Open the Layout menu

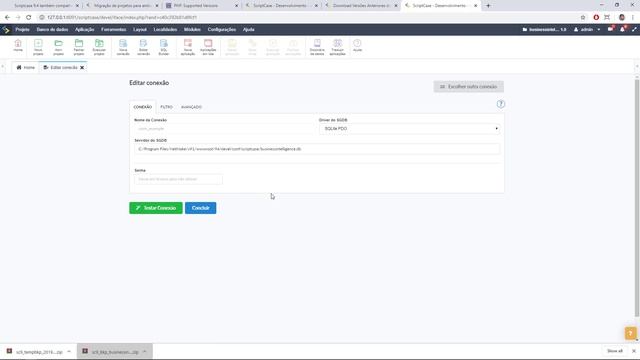pos(140,29)
